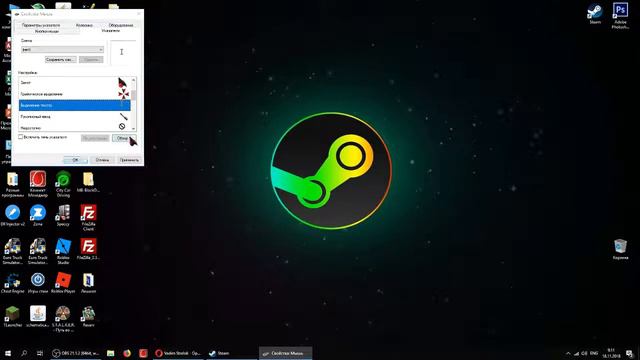Select the Speccy desktop icon
Viewport: 640px width, 360px height.
coord(63,216)
